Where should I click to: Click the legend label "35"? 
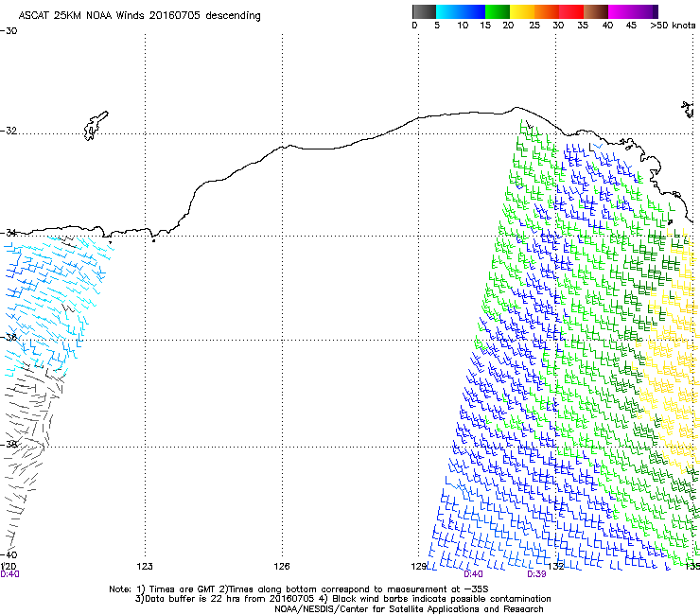pos(583,26)
